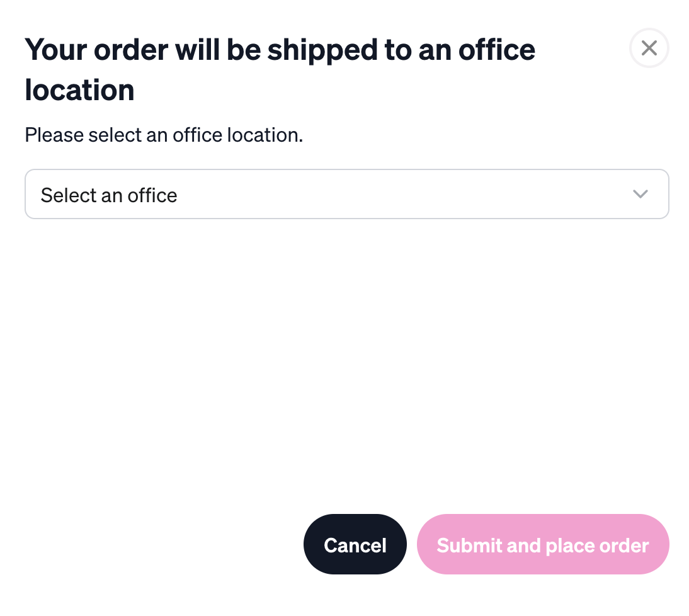
Task: Click the 'Please select an office location' text
Action: tap(164, 135)
